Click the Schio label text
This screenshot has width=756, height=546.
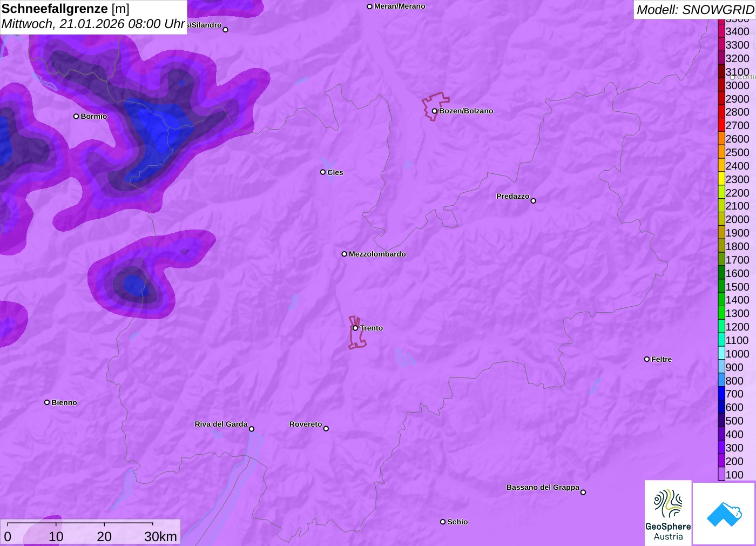[x=457, y=522]
